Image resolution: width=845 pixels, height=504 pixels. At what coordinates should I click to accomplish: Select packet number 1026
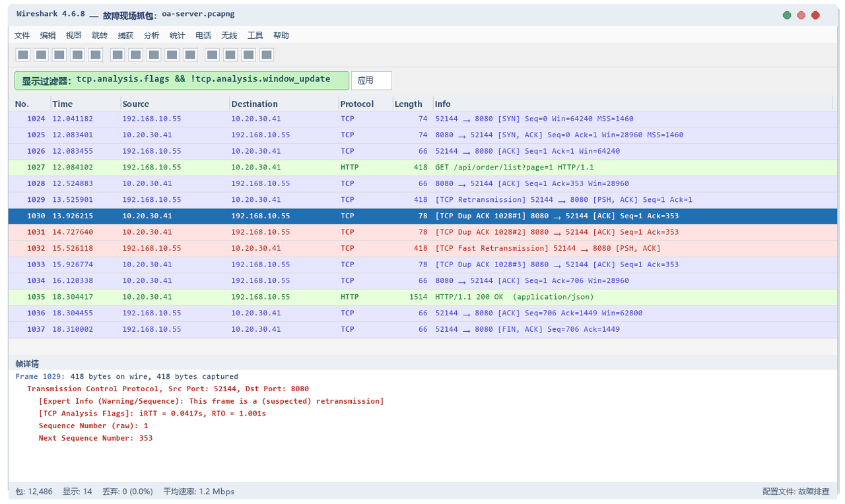422,151
